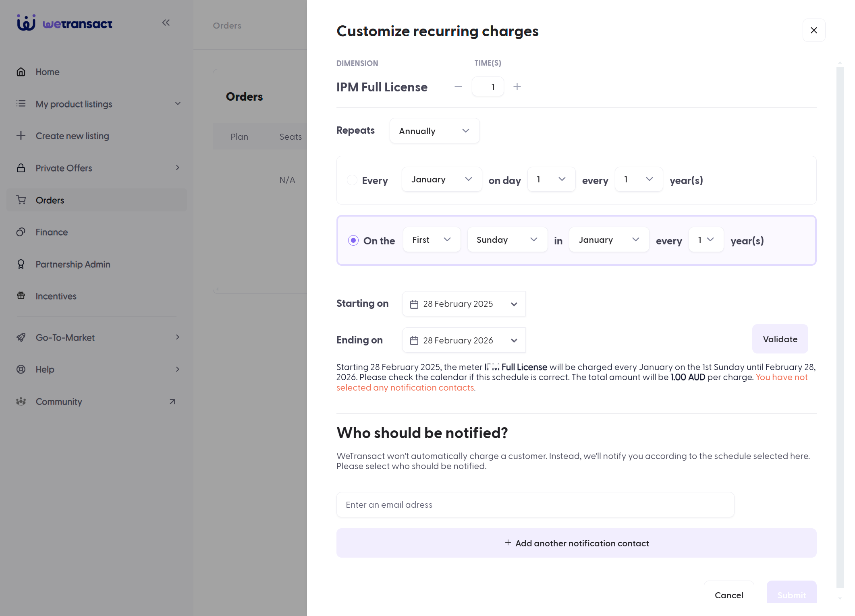Click the Validate button
The width and height of the screenshot is (855, 616).
(x=780, y=339)
